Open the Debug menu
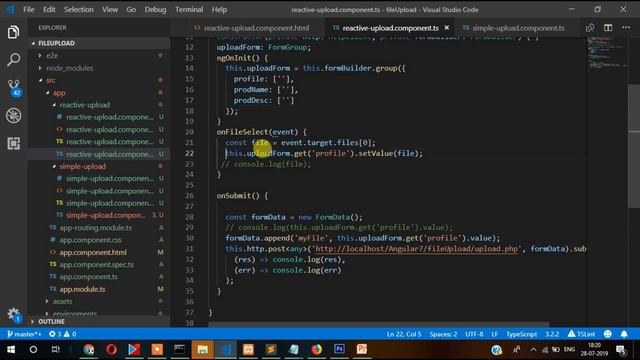The height and width of the screenshot is (360, 640). [155, 9]
